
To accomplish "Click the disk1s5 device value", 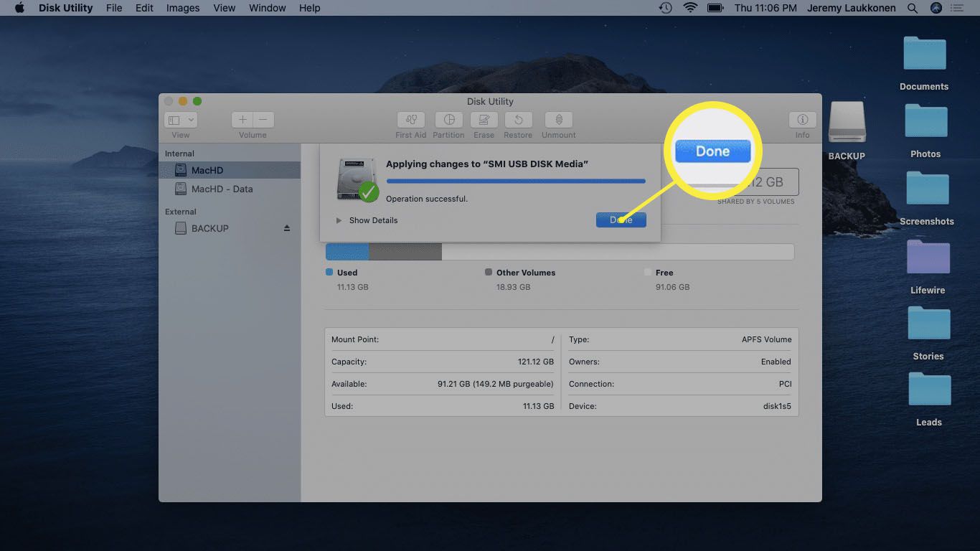I will point(777,406).
